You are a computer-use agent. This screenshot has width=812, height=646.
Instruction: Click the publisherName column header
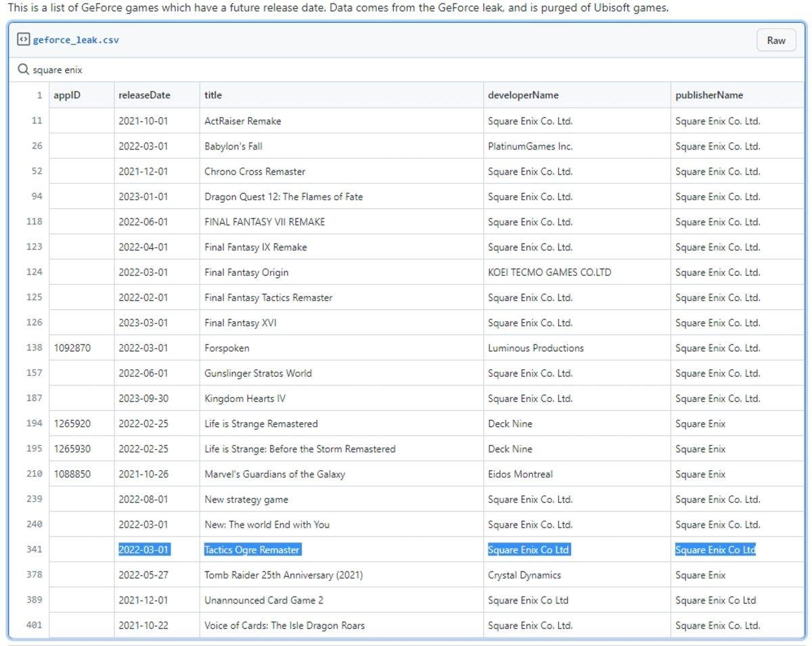tap(708, 95)
